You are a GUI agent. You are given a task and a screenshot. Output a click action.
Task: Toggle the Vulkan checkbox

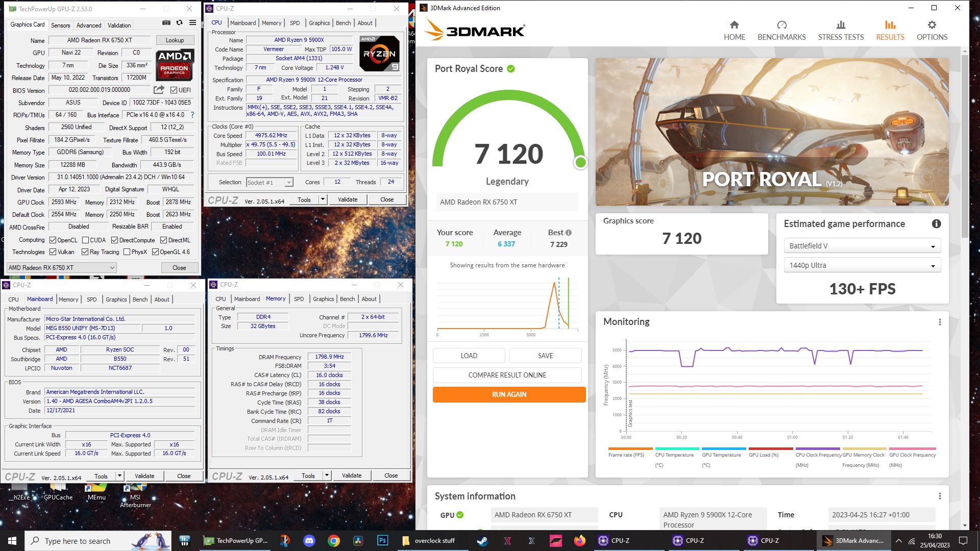[x=53, y=252]
